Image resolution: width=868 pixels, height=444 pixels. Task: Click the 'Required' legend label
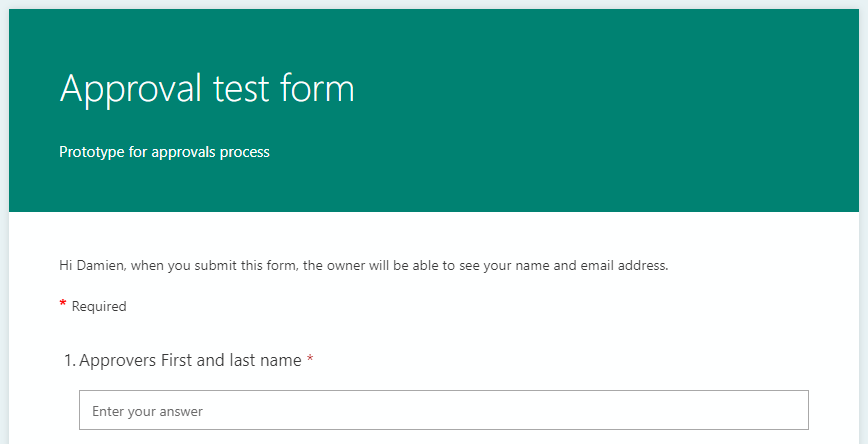[99, 306]
